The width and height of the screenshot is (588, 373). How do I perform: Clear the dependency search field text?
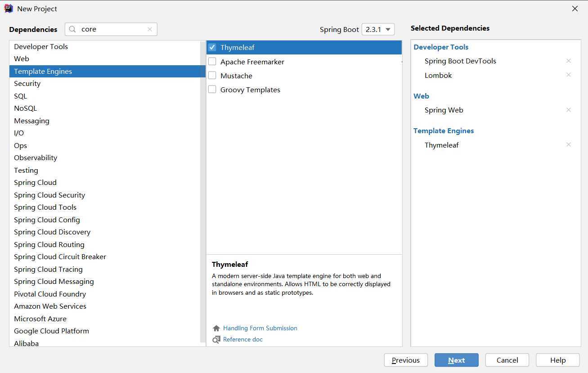pos(150,29)
